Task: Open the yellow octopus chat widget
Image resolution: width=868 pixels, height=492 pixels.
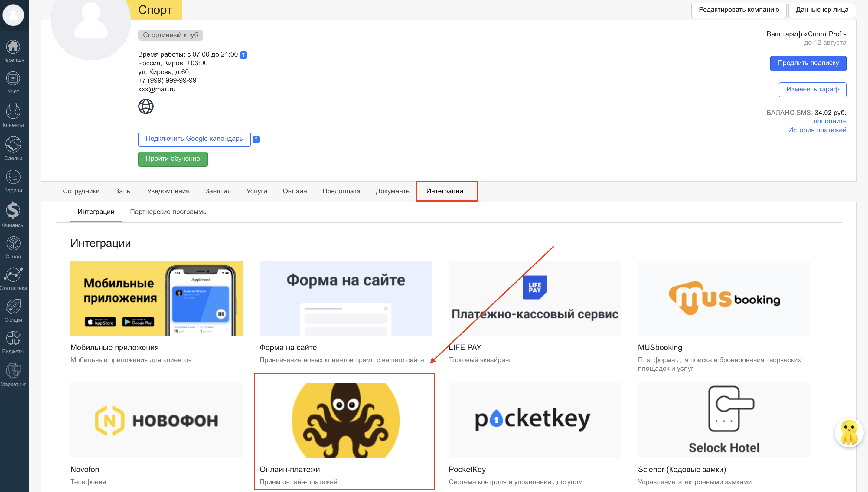Action: pyautogui.click(x=849, y=432)
